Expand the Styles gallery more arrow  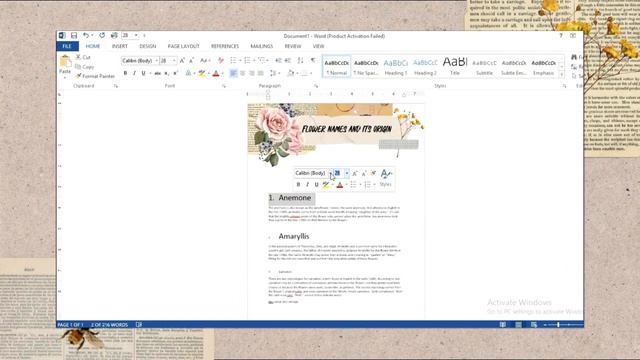pos(562,75)
